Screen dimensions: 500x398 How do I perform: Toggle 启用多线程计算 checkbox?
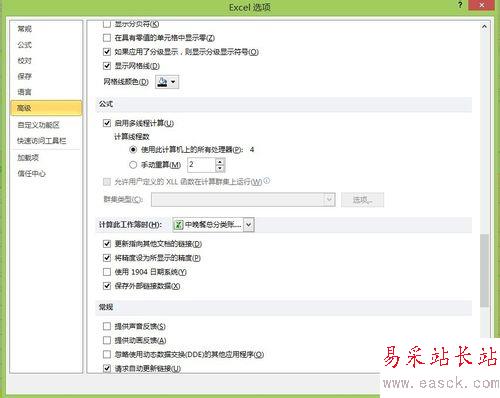click(x=107, y=123)
